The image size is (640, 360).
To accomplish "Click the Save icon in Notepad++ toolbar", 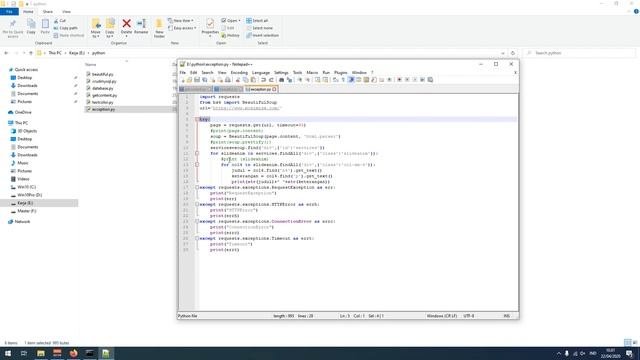I will [197, 80].
